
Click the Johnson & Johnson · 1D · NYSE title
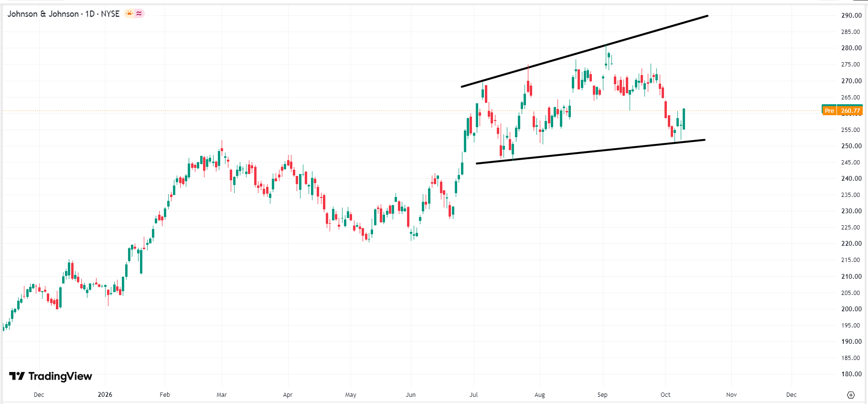[x=64, y=14]
